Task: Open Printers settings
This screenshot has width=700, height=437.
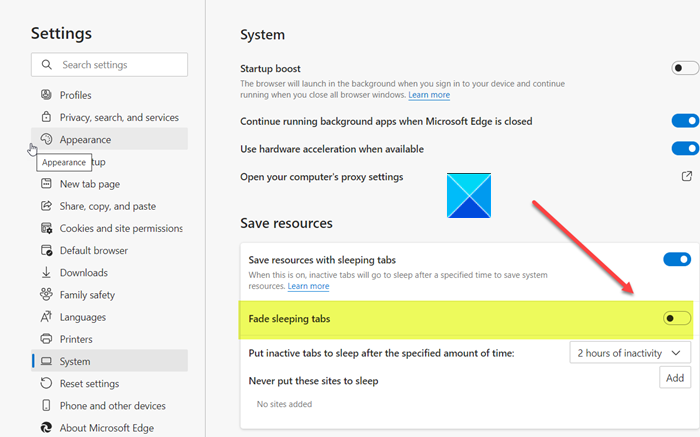Action: pos(109,339)
